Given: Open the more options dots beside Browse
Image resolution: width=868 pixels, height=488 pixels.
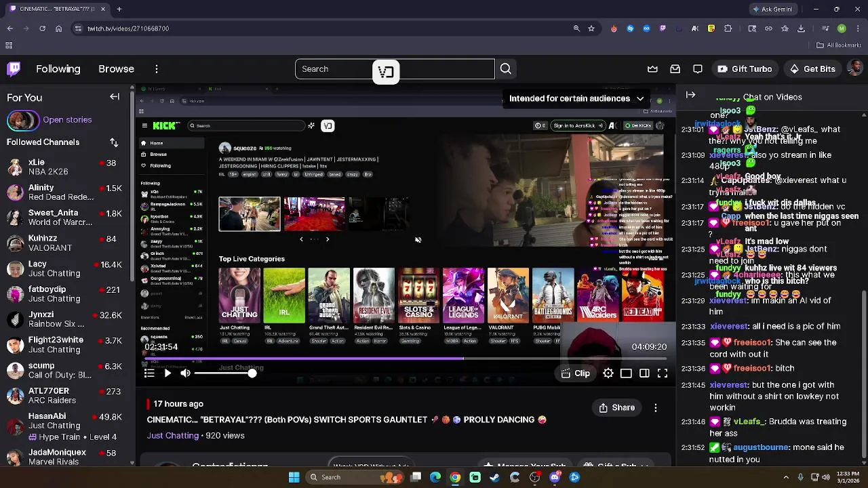Looking at the screenshot, I should point(157,69).
